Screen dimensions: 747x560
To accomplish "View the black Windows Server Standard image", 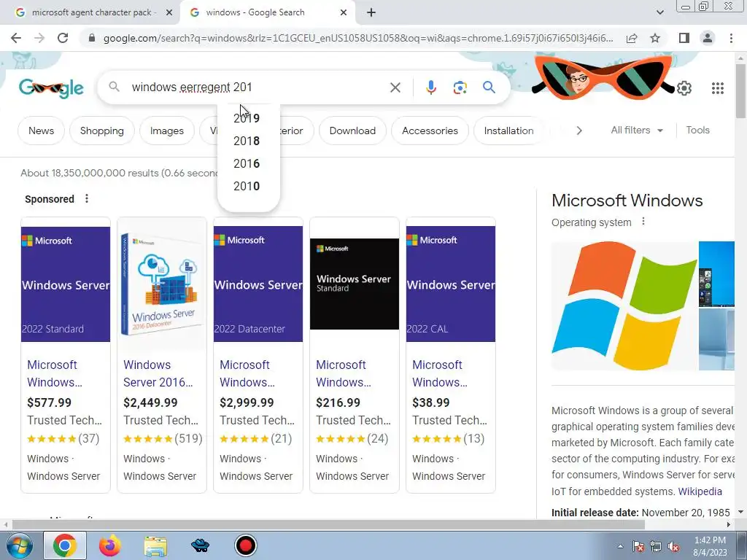I will click(x=355, y=284).
